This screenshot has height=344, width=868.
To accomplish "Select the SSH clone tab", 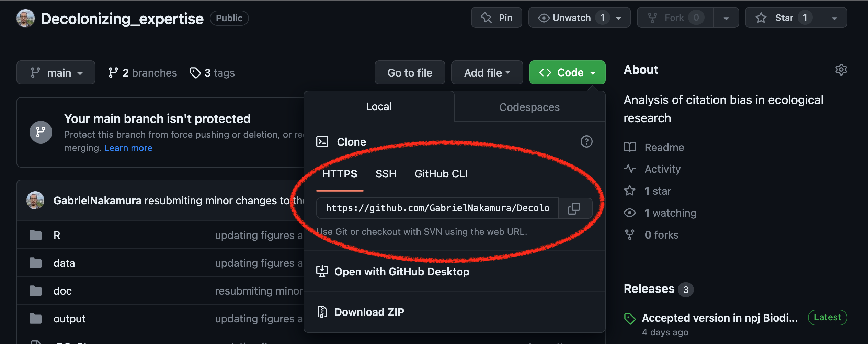I will click(x=386, y=174).
